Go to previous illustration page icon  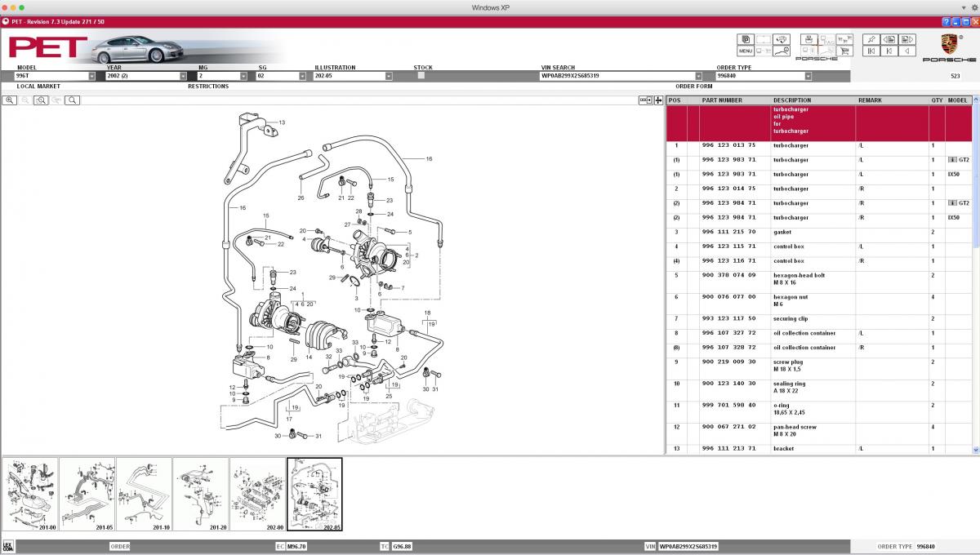pos(889,39)
